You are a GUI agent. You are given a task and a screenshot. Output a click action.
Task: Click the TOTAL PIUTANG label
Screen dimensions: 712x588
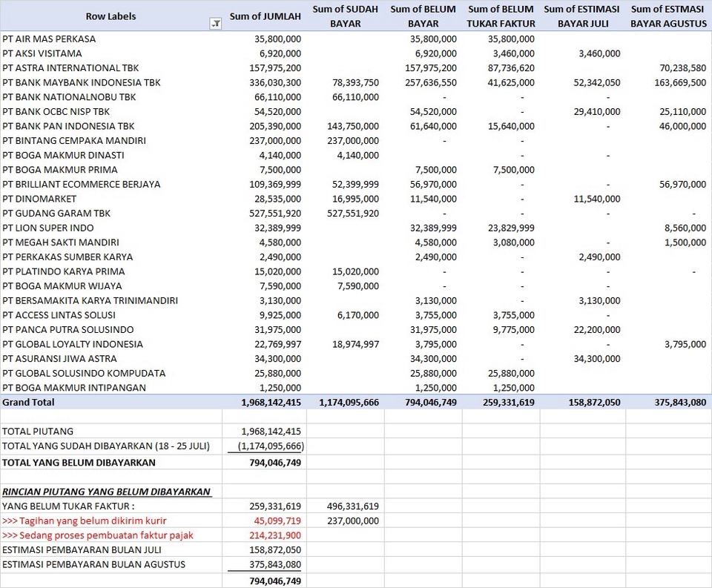(38, 432)
